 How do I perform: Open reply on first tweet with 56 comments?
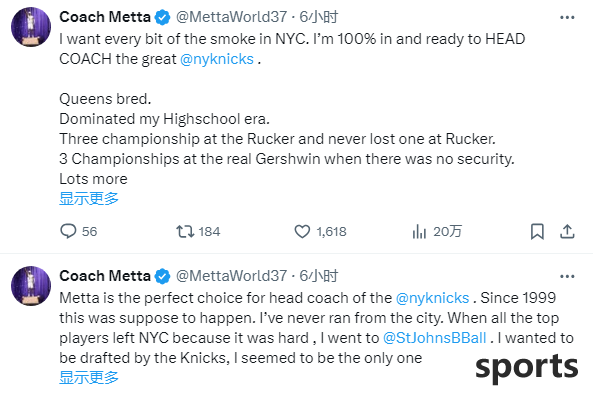tap(79, 231)
